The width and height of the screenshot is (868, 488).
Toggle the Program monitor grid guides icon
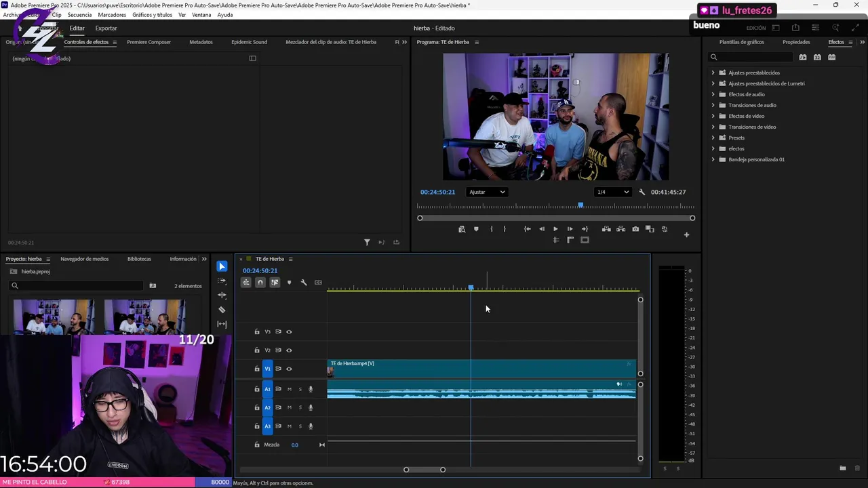pos(555,240)
